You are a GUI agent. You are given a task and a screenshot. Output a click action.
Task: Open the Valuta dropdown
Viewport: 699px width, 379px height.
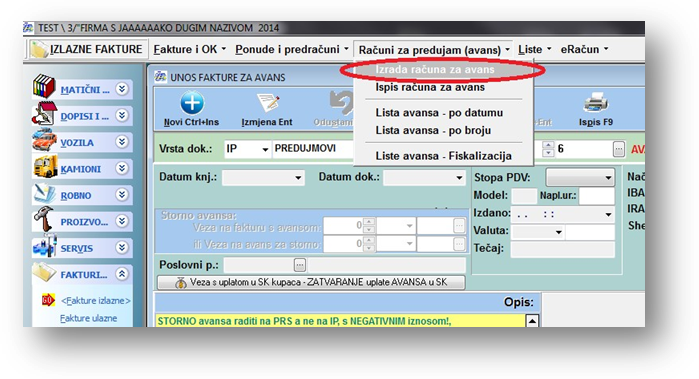click(558, 232)
